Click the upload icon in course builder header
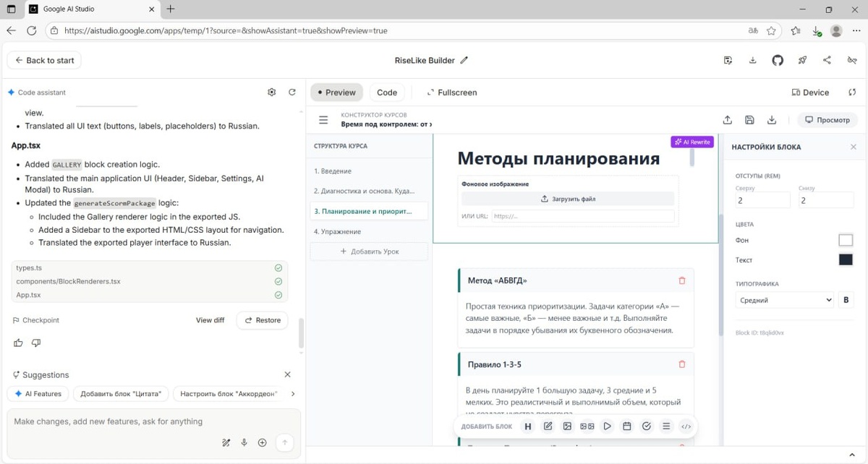The image size is (868, 464). coord(728,120)
